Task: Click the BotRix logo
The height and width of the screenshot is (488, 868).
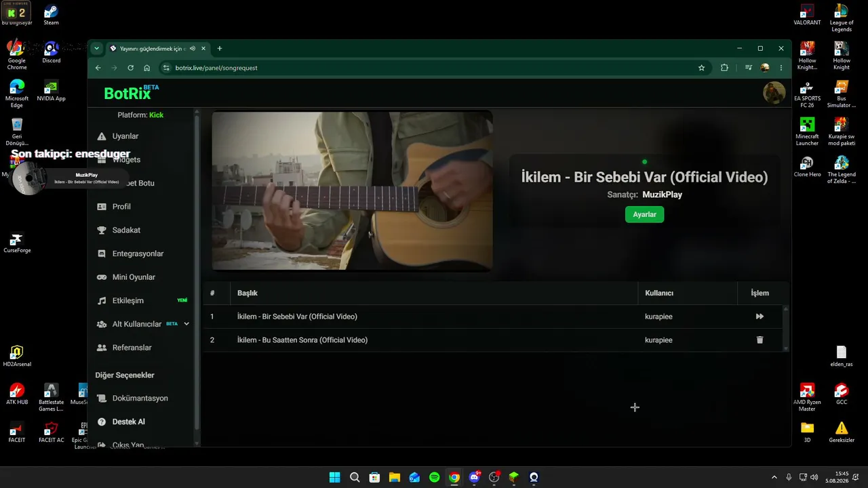Action: 132,94
